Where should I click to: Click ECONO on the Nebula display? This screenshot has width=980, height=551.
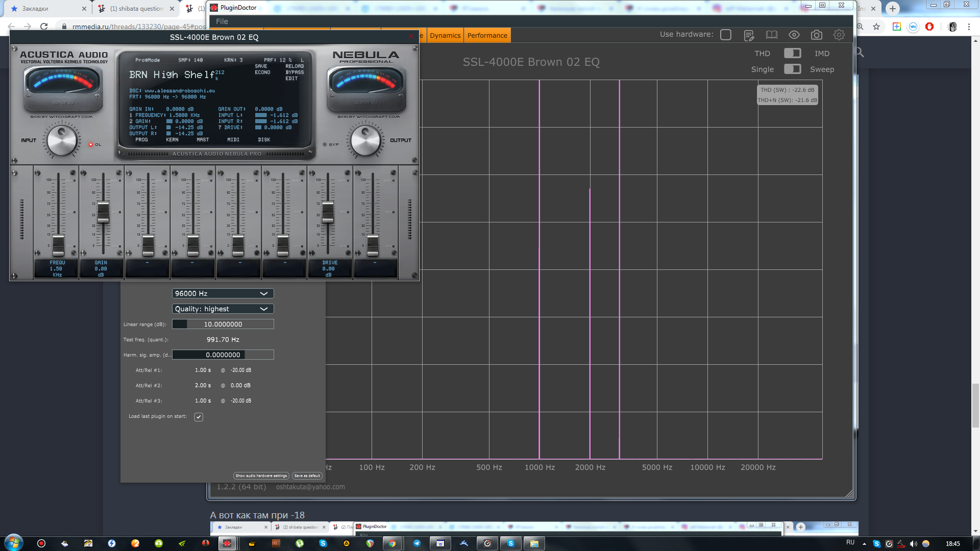(262, 72)
